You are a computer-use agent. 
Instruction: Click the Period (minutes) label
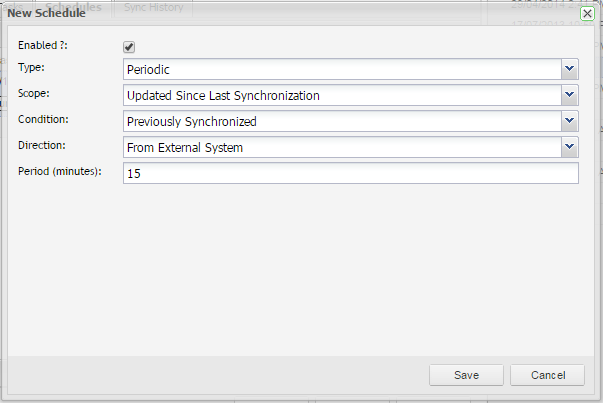[61, 171]
